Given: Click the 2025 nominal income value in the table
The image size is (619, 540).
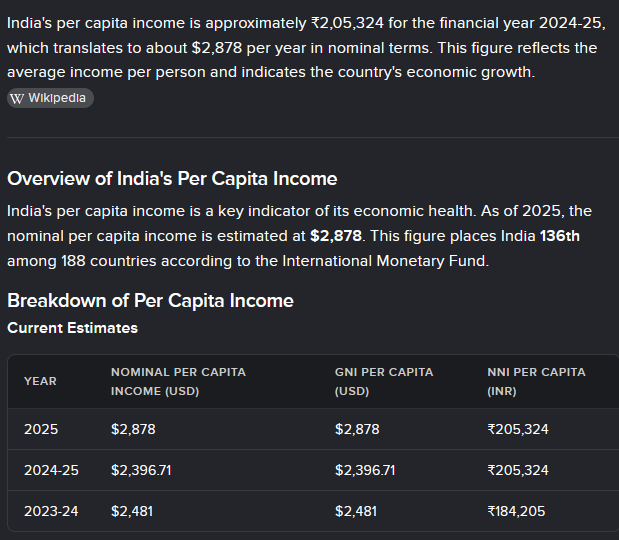Looking at the screenshot, I should [x=133, y=429].
